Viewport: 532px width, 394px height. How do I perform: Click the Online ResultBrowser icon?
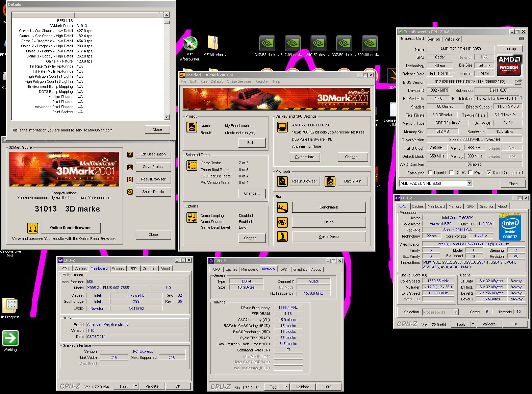tap(33, 228)
